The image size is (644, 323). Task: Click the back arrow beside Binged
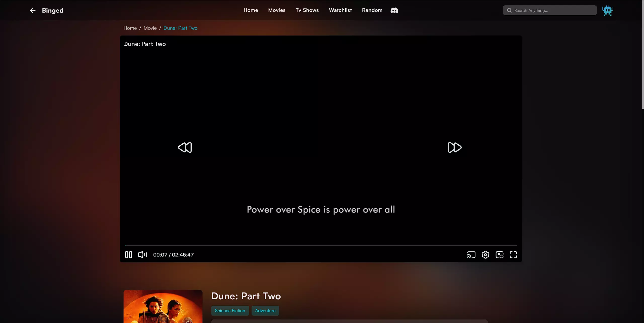tap(32, 10)
